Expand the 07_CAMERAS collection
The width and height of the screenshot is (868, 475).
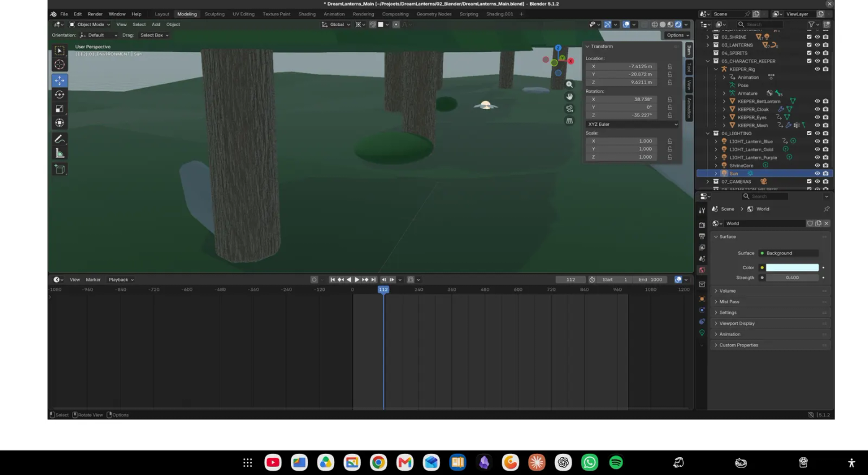tap(708, 182)
